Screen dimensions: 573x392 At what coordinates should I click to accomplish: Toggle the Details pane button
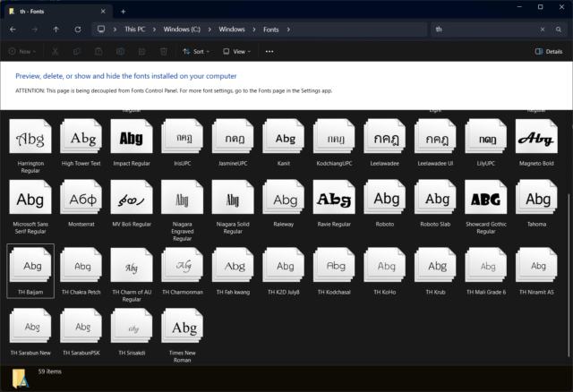[549, 52]
